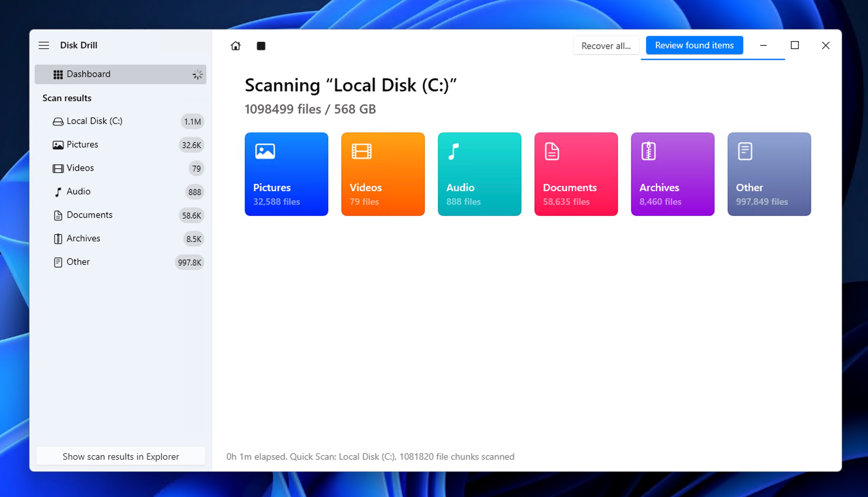Image resolution: width=868 pixels, height=497 pixels.
Task: Open the Archives category card
Action: coord(673,174)
